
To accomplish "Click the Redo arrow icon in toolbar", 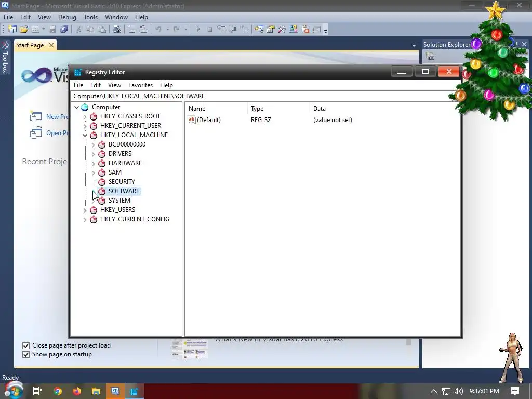I will click(177, 30).
